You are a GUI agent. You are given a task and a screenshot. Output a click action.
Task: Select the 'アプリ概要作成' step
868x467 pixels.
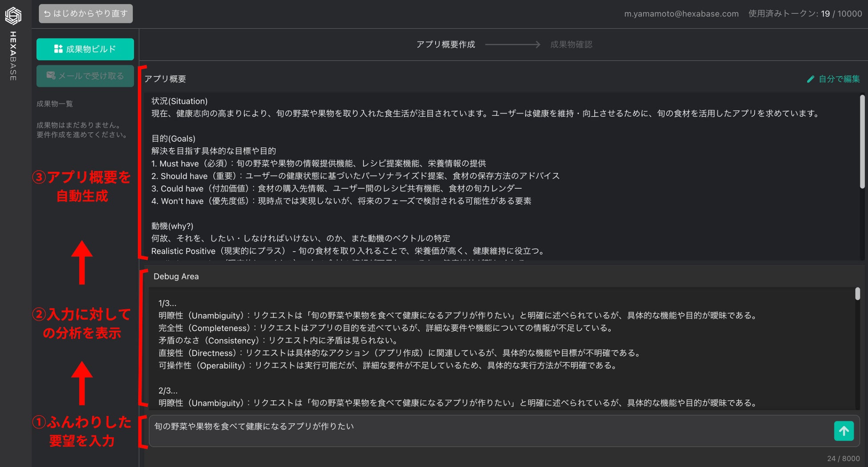[446, 45]
